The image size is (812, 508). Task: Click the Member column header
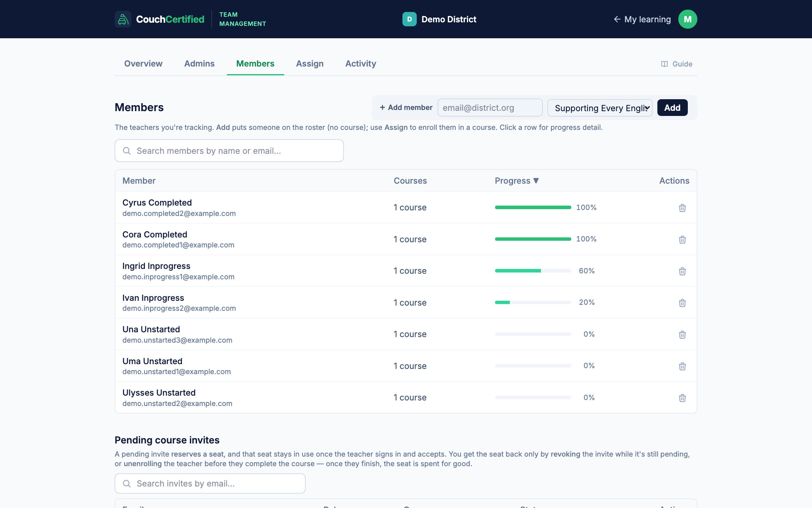139,180
